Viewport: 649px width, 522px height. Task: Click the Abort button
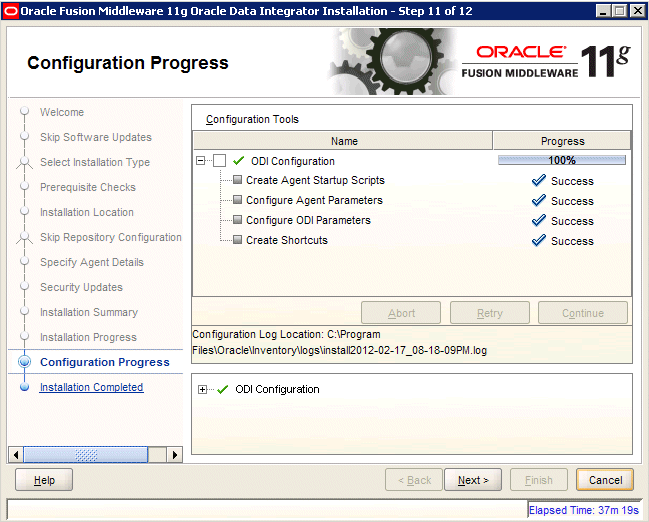pyautogui.click(x=401, y=313)
